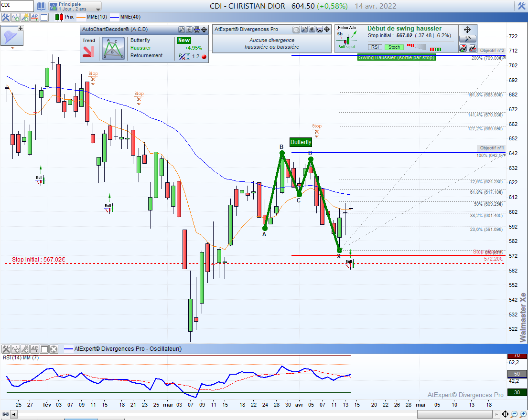Open the AP icon in oscillator toolbar
The image size is (528, 420).
click(x=34, y=349)
